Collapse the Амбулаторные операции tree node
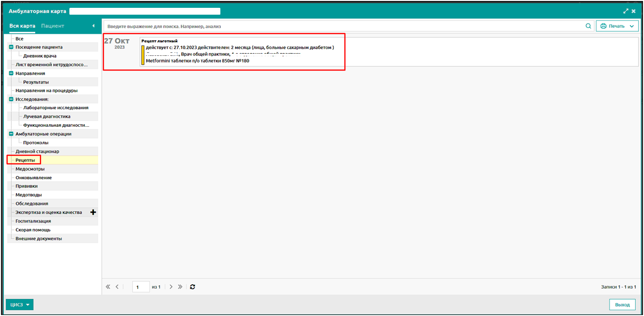The width and height of the screenshot is (644, 316). tap(11, 134)
